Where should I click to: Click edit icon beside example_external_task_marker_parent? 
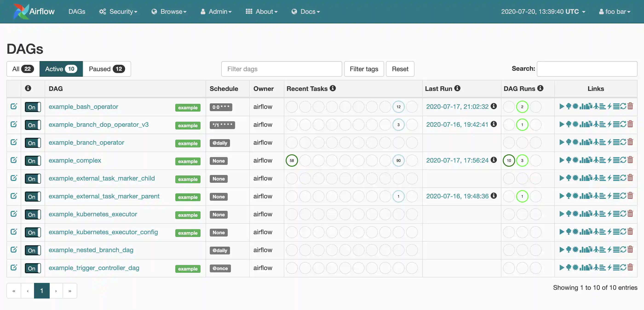14,196
